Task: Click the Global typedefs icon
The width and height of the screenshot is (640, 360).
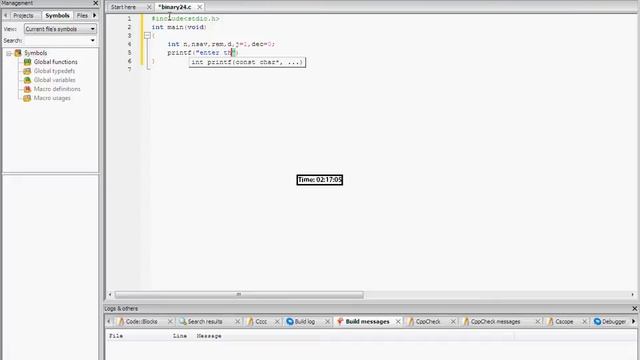Action: (x=27, y=71)
